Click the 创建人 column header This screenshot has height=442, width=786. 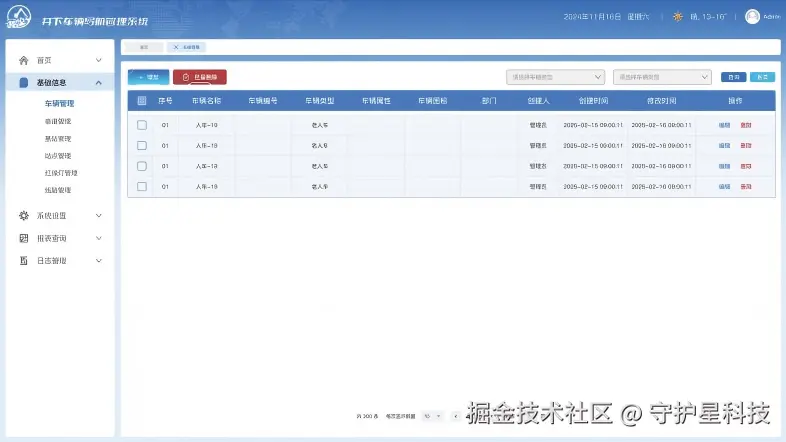[538, 101]
